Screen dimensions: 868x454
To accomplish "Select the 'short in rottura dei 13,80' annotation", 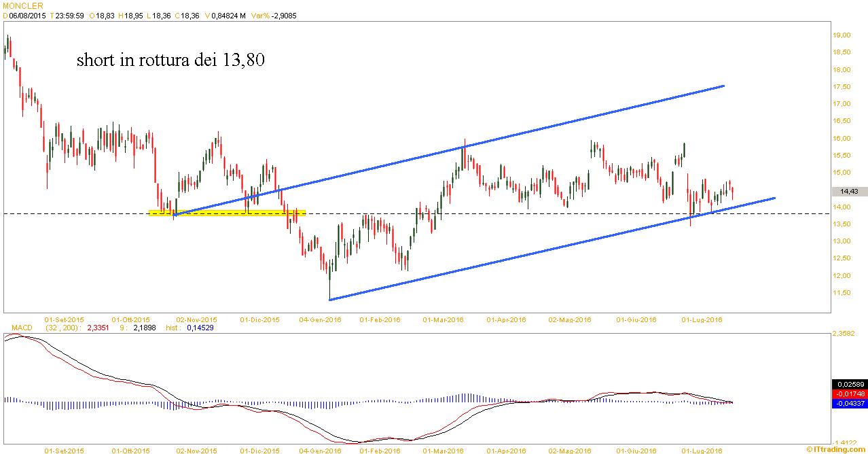I will tap(170, 60).
